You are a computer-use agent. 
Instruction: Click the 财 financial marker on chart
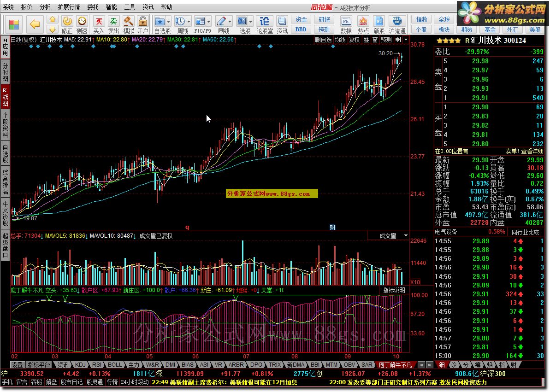(x=332, y=227)
